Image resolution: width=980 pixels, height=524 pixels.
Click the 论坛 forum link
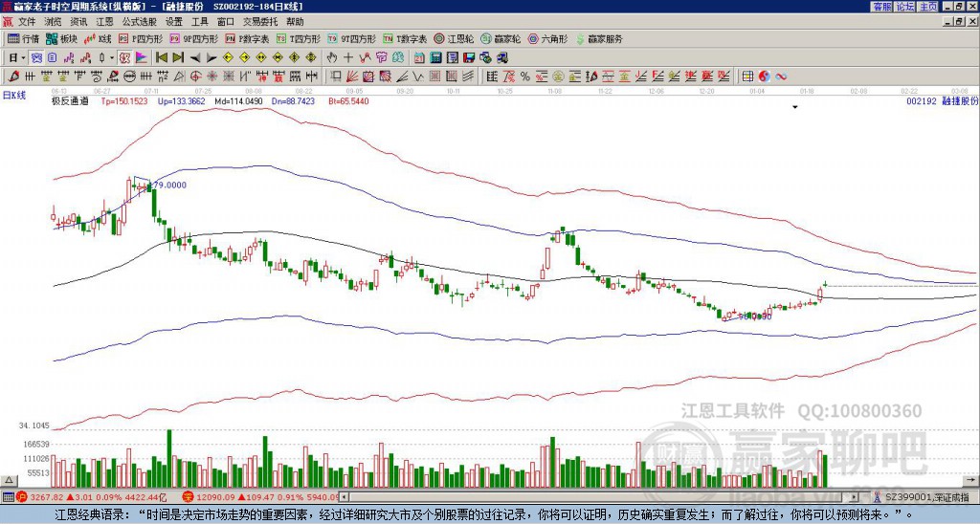click(905, 7)
